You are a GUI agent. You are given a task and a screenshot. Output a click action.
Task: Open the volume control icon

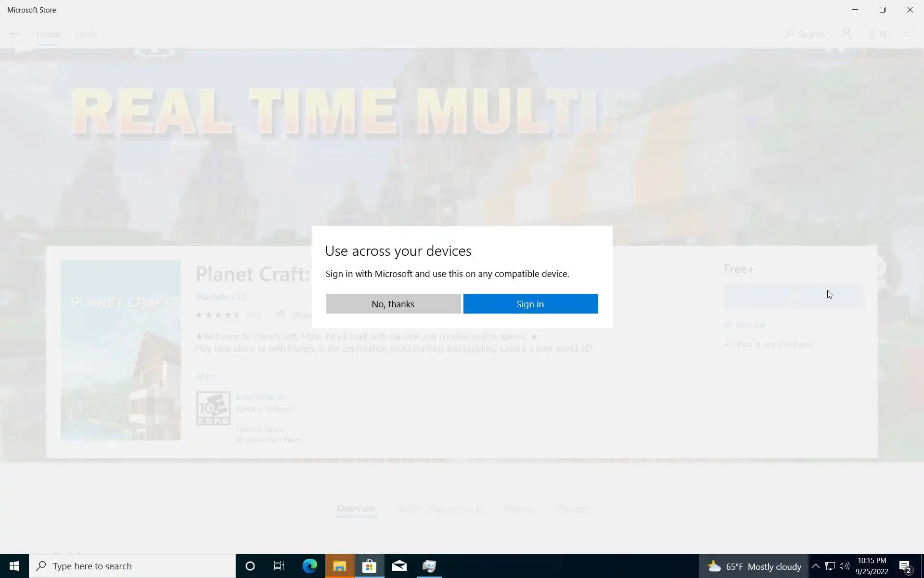point(844,566)
